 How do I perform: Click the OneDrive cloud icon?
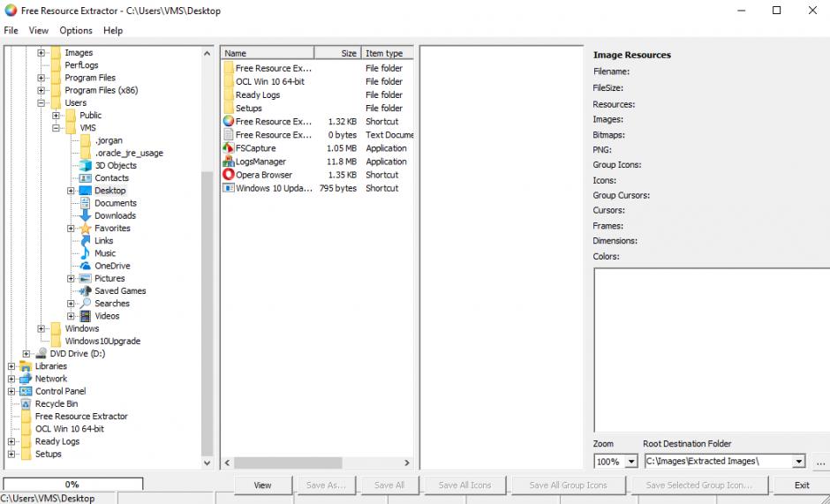tap(85, 266)
